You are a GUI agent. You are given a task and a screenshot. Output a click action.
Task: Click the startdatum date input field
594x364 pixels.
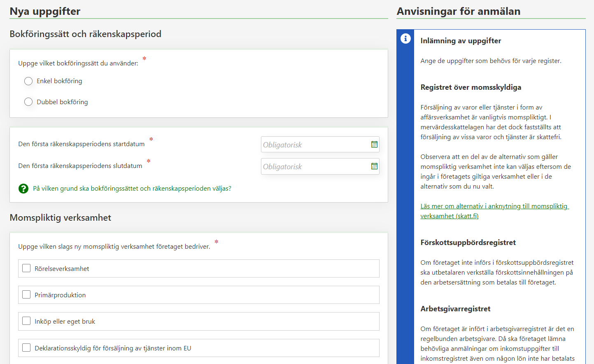pos(314,145)
